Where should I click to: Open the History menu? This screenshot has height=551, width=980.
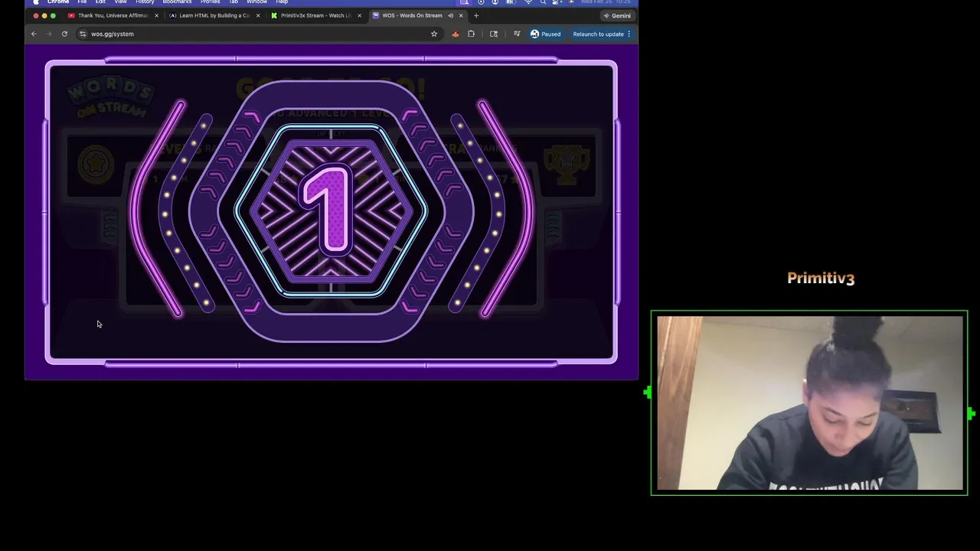[x=145, y=2]
